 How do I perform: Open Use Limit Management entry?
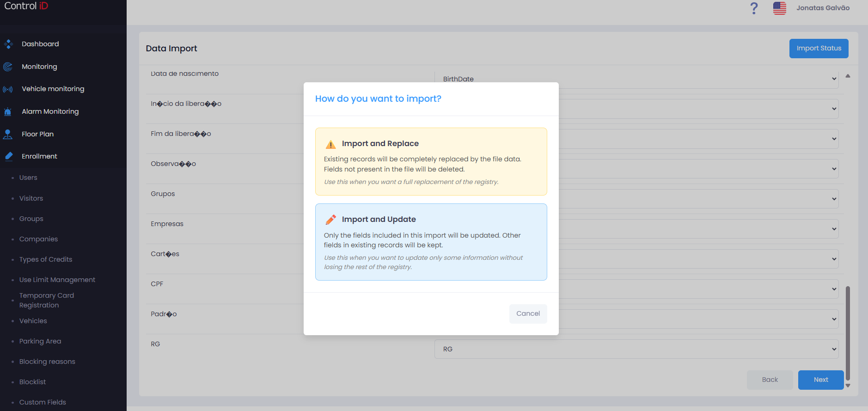click(x=57, y=280)
